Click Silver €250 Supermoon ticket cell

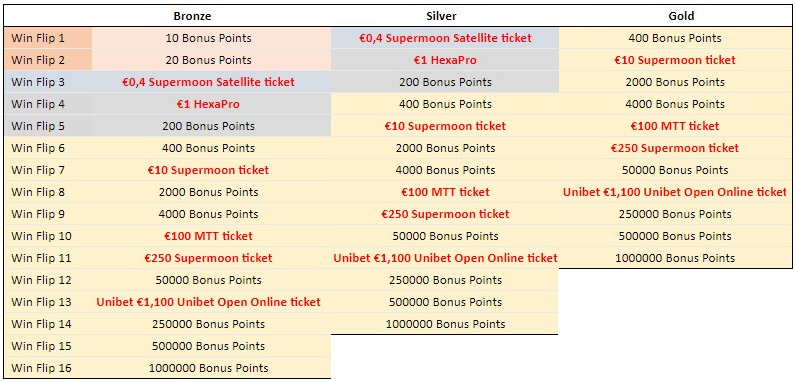pos(445,214)
